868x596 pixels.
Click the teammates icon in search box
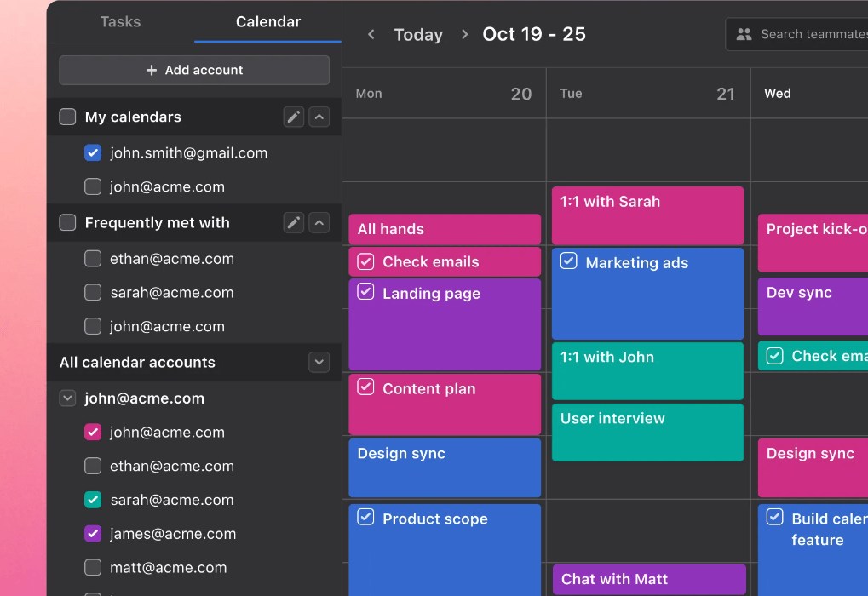click(x=744, y=34)
